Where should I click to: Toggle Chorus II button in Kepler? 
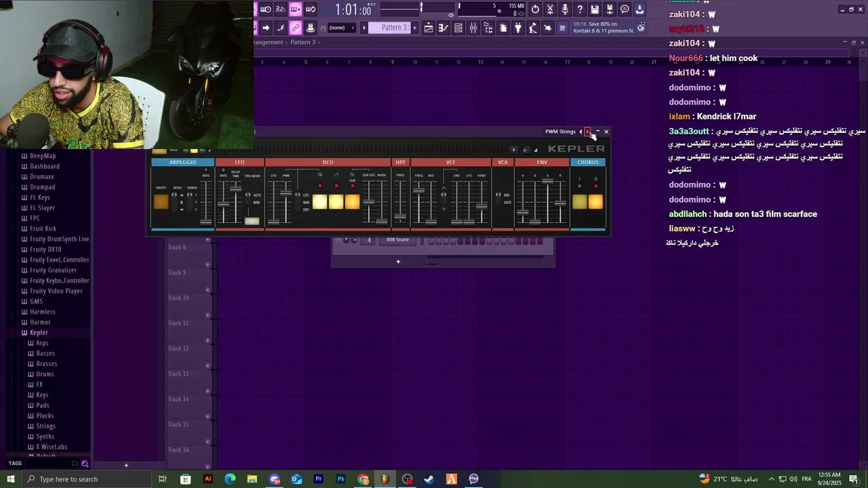coord(595,201)
